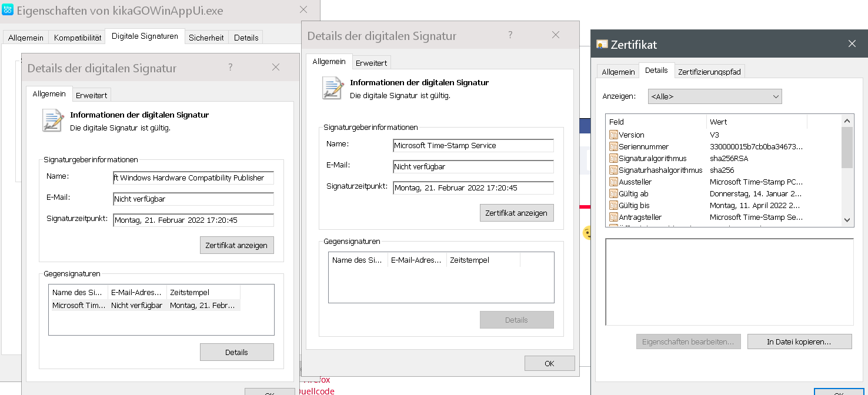Select value Montag, 11. April 2022
This screenshot has width=868, height=395.
(755, 205)
